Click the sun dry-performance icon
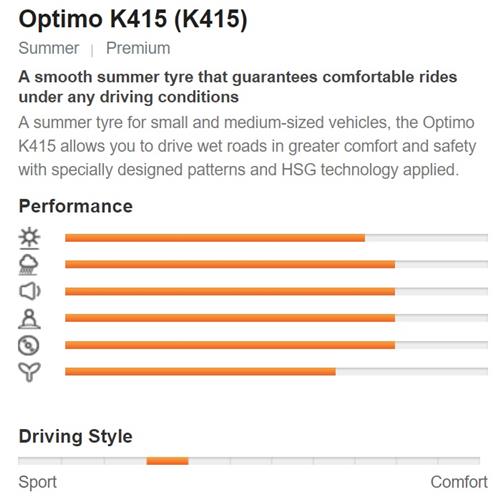The width and height of the screenshot is (500, 500). [29, 238]
